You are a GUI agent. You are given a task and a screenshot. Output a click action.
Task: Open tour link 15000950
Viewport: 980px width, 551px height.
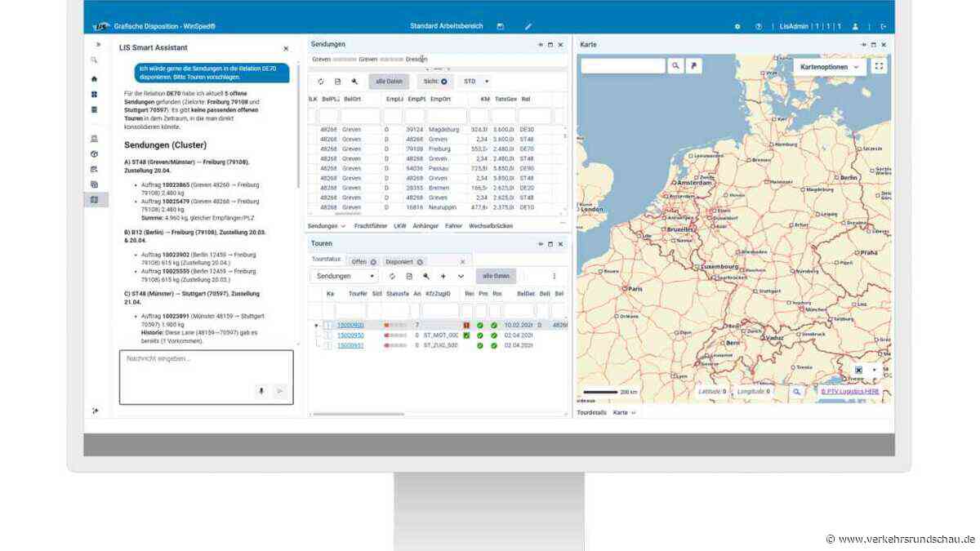[351, 335]
